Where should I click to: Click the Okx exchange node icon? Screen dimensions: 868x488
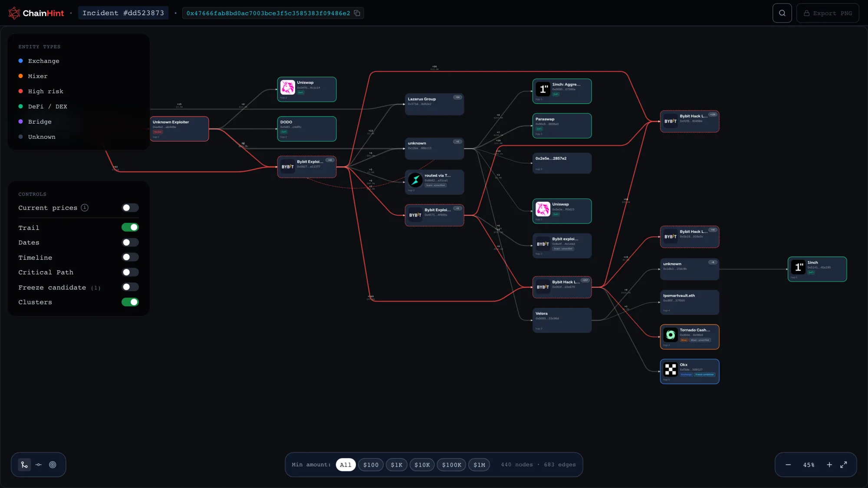(x=670, y=369)
